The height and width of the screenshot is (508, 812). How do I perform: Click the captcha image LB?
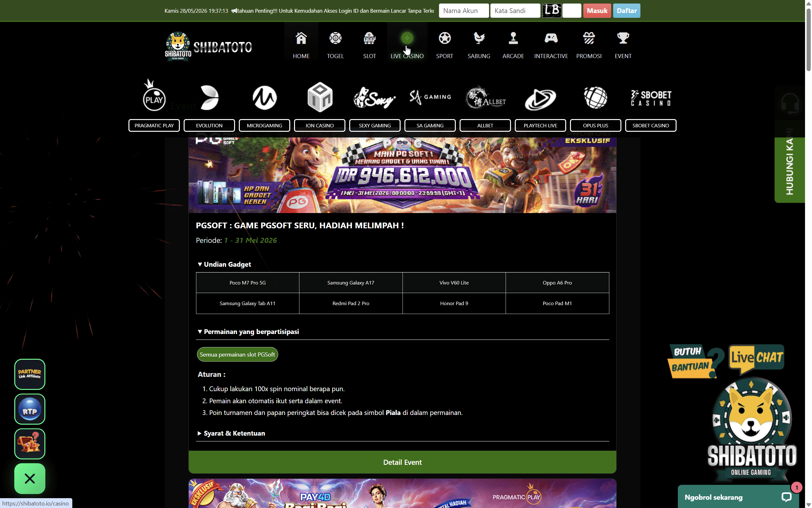552,11
